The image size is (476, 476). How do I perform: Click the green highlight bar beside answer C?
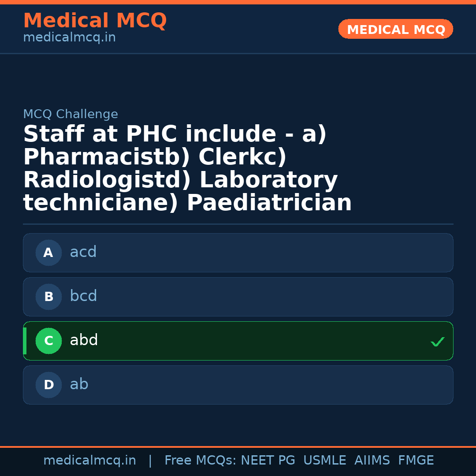click(x=24, y=341)
